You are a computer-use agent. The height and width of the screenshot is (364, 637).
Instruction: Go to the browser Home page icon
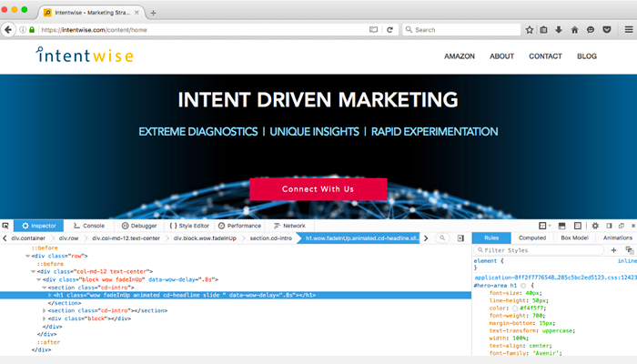(x=574, y=30)
